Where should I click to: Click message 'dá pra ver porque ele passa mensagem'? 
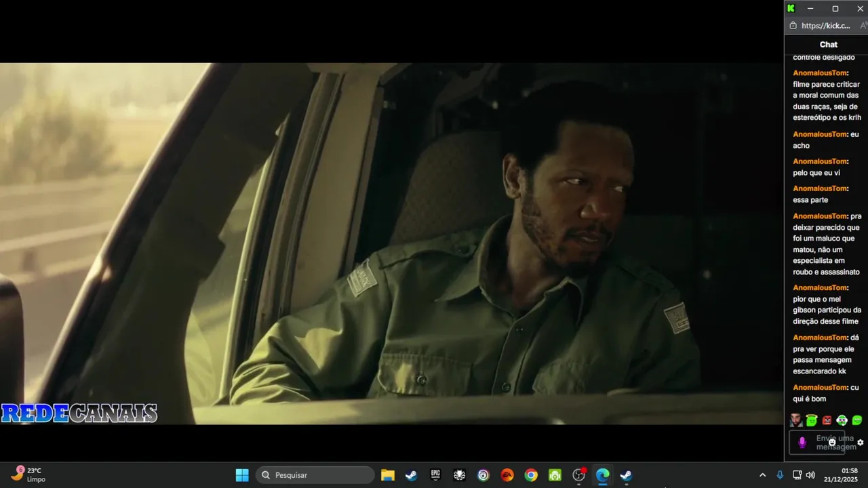(x=826, y=354)
